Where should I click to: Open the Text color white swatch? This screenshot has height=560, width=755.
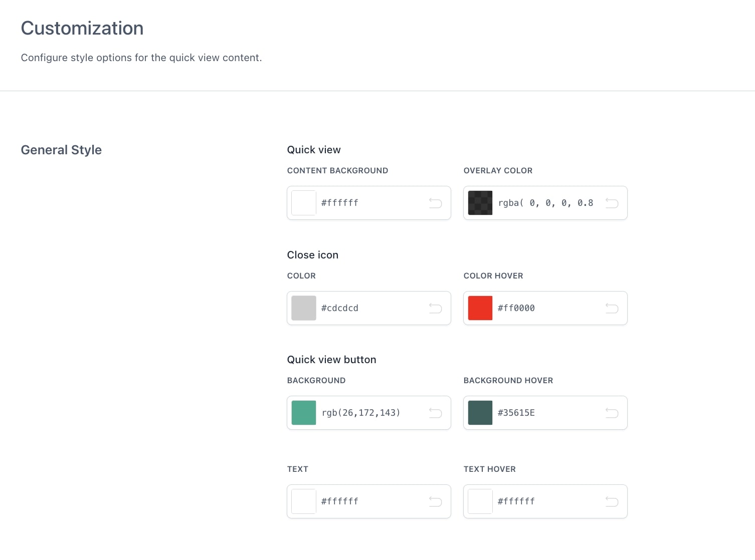pos(304,501)
